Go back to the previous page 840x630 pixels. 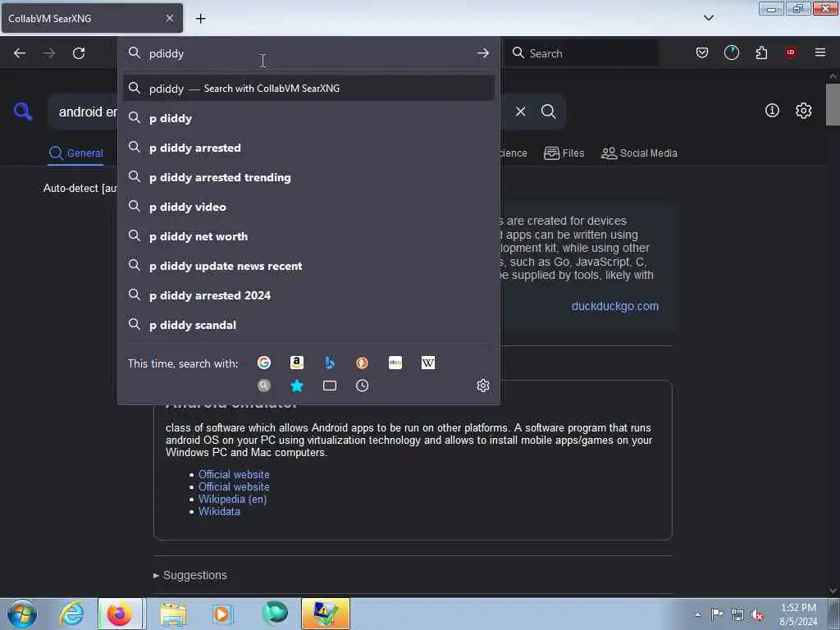click(20, 53)
